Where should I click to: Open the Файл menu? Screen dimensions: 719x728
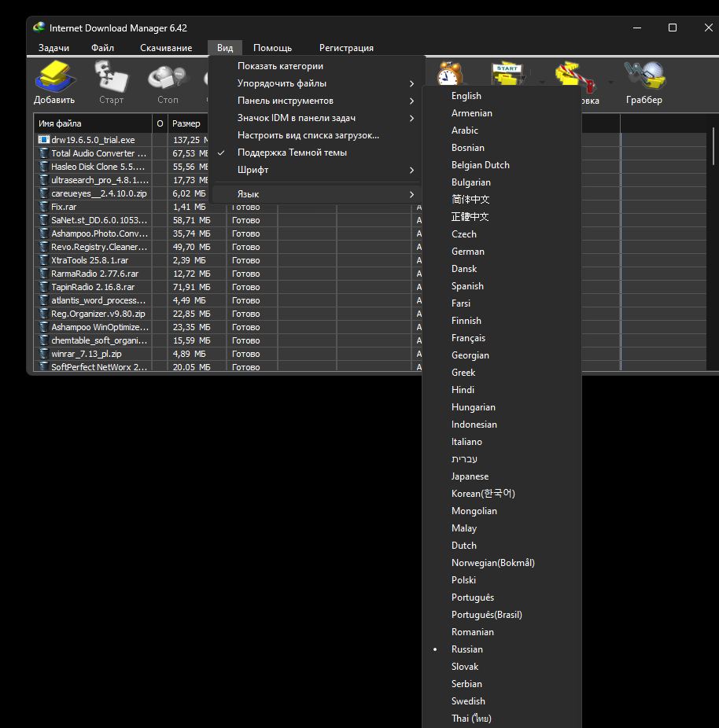coord(102,48)
